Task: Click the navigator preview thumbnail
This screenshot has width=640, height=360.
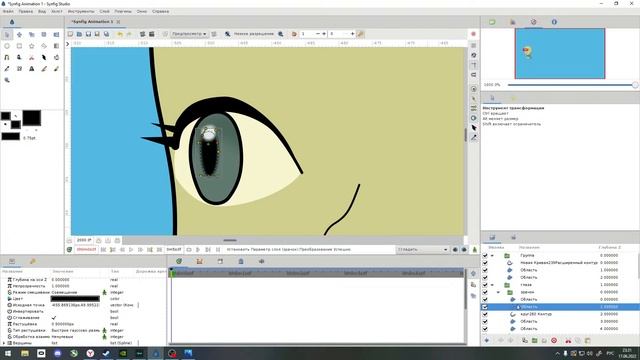Action: click(x=560, y=53)
